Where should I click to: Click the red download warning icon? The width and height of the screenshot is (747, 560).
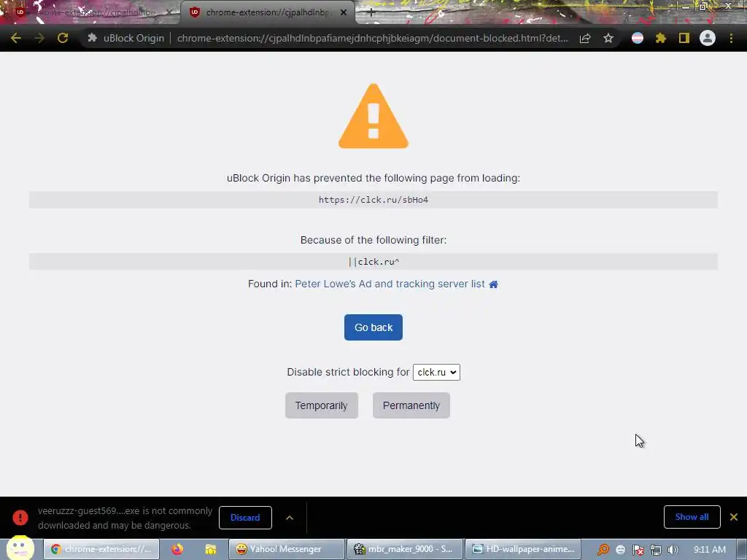[x=20, y=518]
